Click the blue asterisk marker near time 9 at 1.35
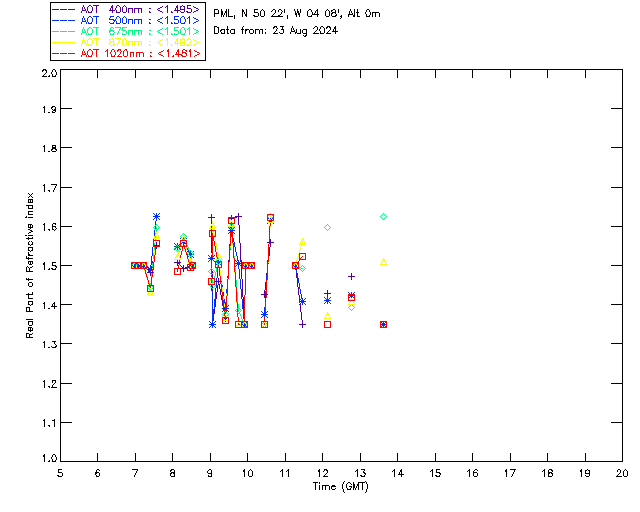 (x=212, y=325)
